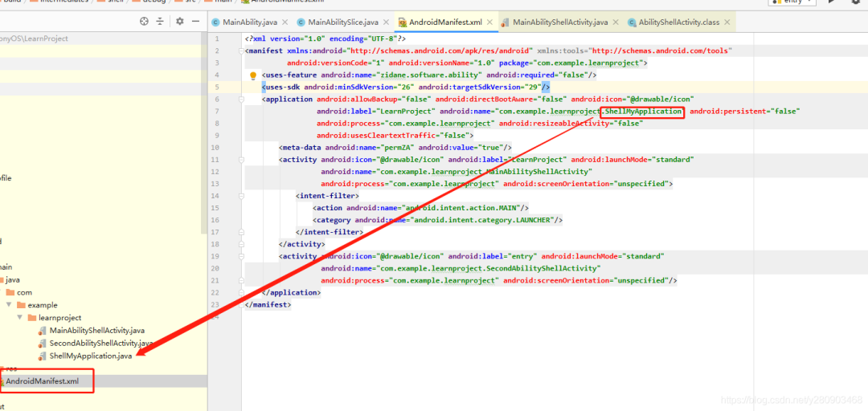
Task: Select the learnproject folder in project tree
Action: 59,318
